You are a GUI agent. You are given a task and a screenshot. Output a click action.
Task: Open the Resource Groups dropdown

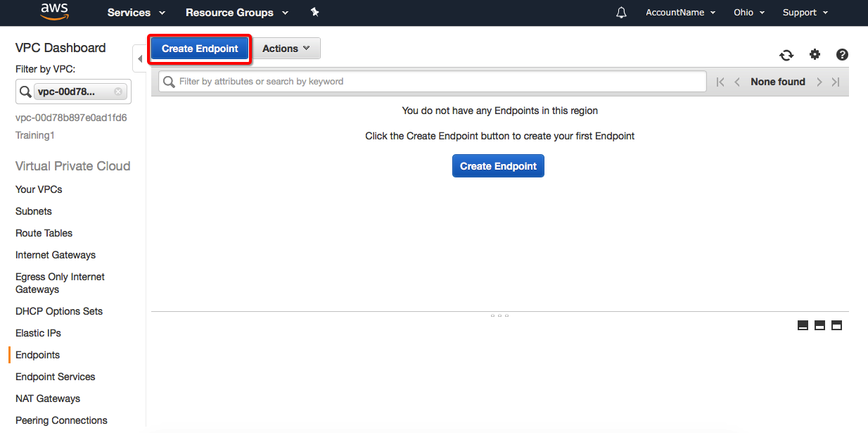[x=236, y=13]
